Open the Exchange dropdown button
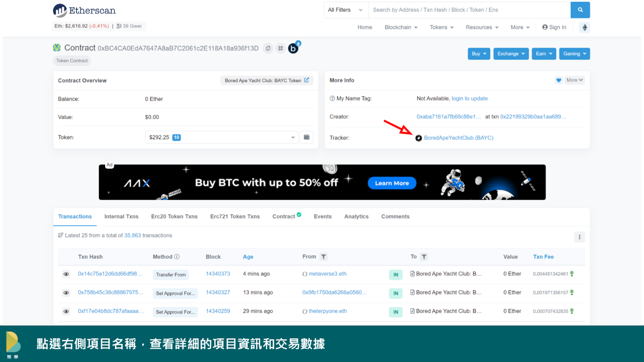The height and width of the screenshot is (362, 644). [511, 54]
